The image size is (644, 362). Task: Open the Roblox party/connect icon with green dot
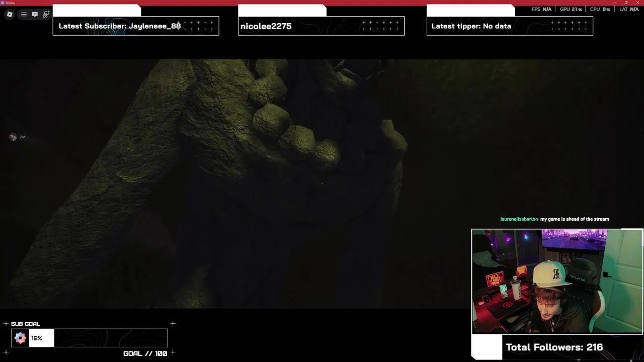pyautogui.click(x=46, y=15)
